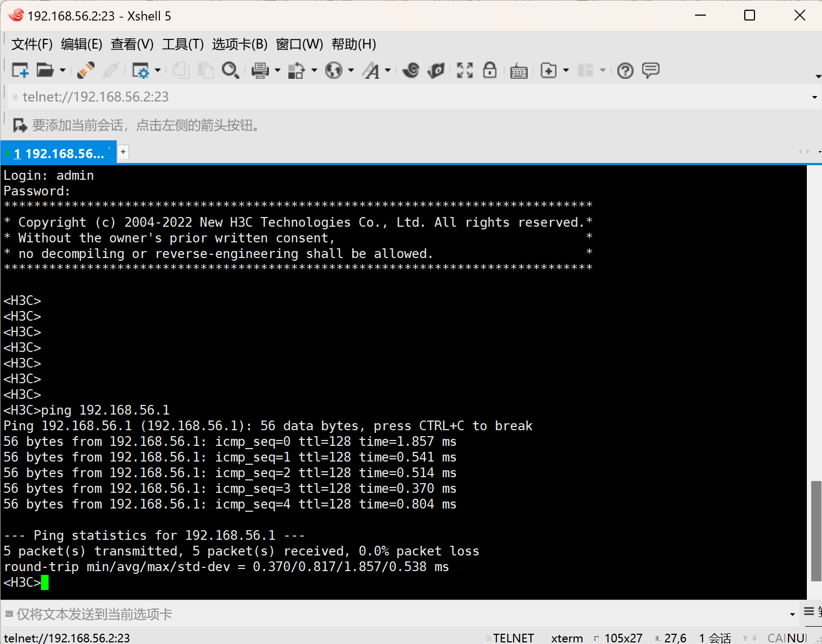Click the add session arrow icon
Viewport: 822px width, 644px height.
pos(20,125)
